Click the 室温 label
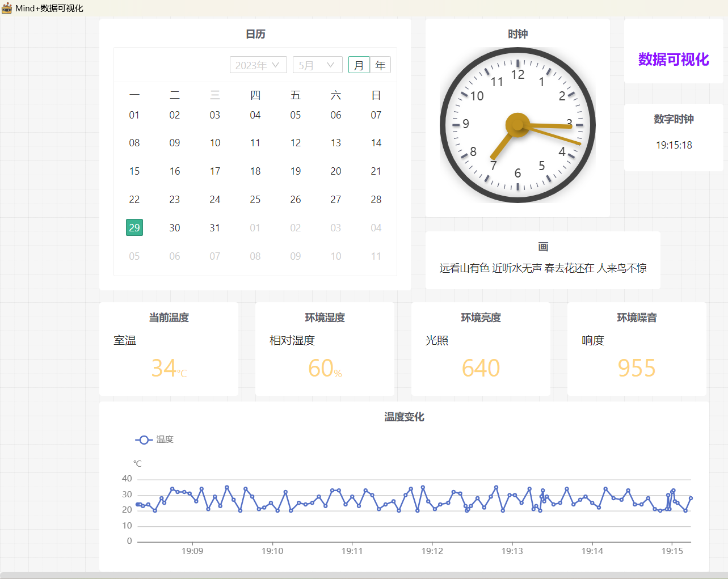Image resolution: width=728 pixels, height=579 pixels. [x=125, y=340]
